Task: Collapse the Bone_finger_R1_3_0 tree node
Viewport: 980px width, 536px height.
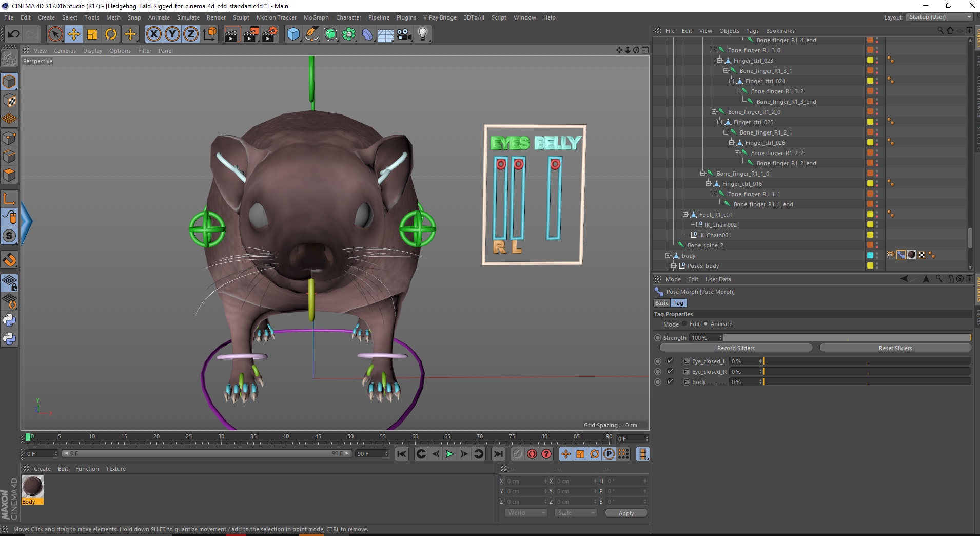Action: [714, 50]
